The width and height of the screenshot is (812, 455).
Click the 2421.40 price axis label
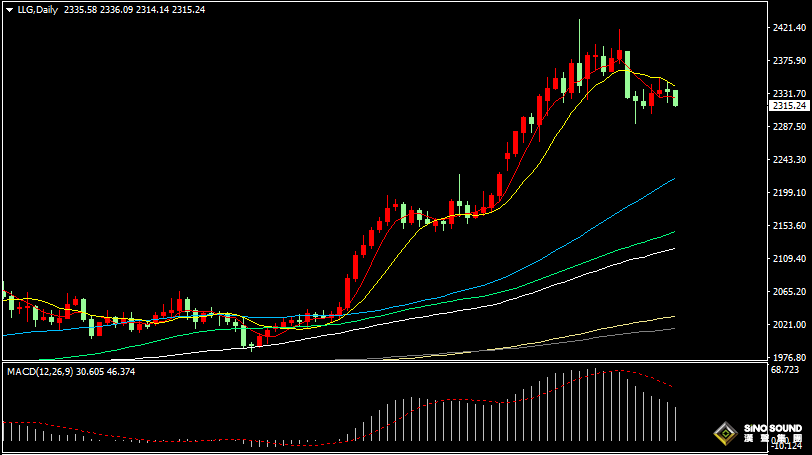tap(789, 29)
